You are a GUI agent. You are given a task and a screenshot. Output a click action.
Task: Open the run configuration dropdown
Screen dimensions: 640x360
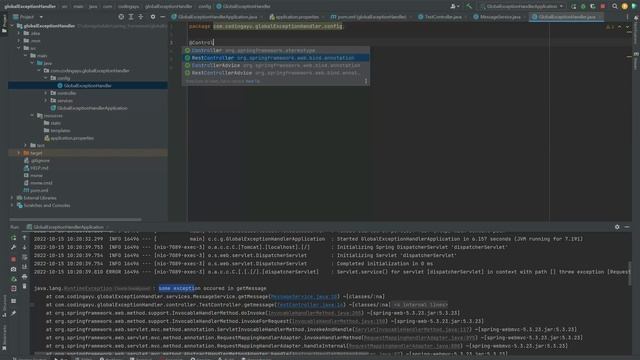click(522, 7)
